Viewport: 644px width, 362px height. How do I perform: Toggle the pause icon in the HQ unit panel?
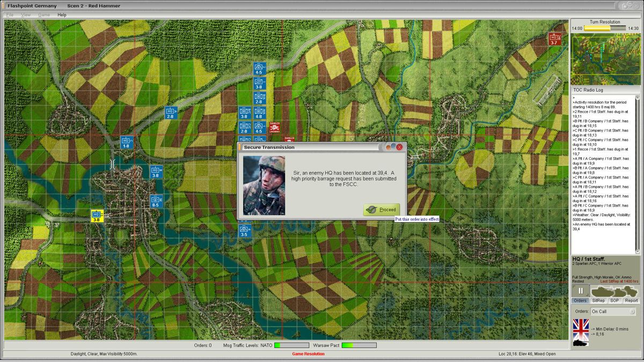(x=581, y=291)
